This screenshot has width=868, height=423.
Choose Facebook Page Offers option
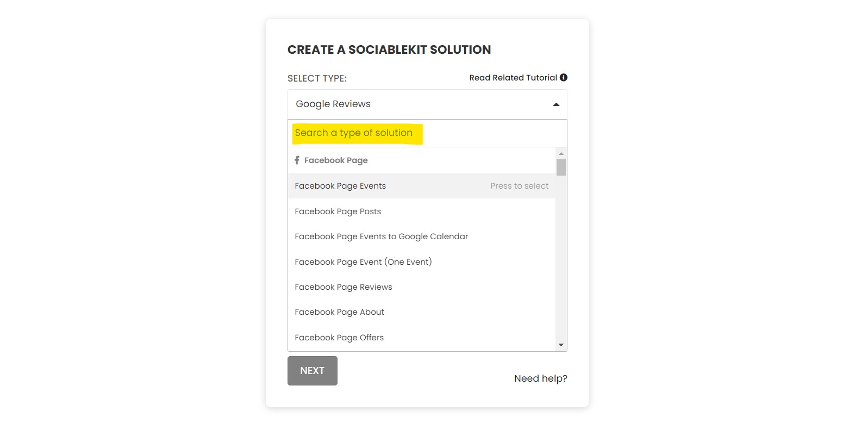click(x=422, y=338)
